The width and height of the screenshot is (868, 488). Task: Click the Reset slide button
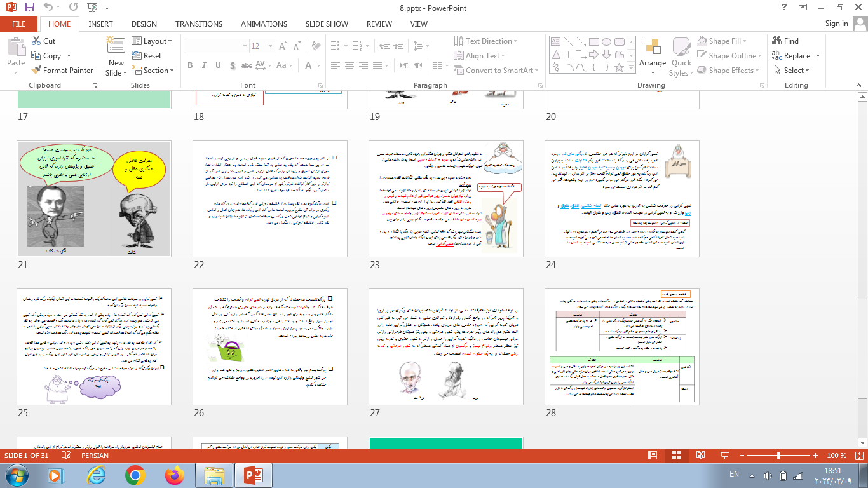tap(146, 56)
